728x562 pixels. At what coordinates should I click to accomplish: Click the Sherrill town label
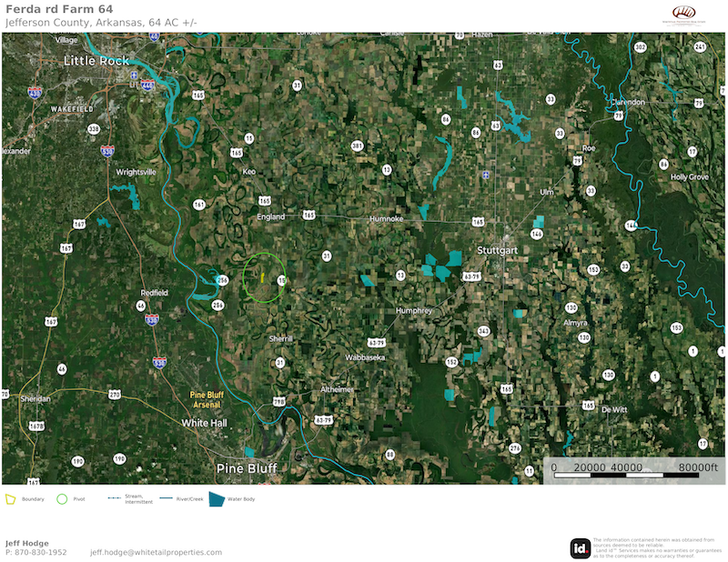coord(280,338)
